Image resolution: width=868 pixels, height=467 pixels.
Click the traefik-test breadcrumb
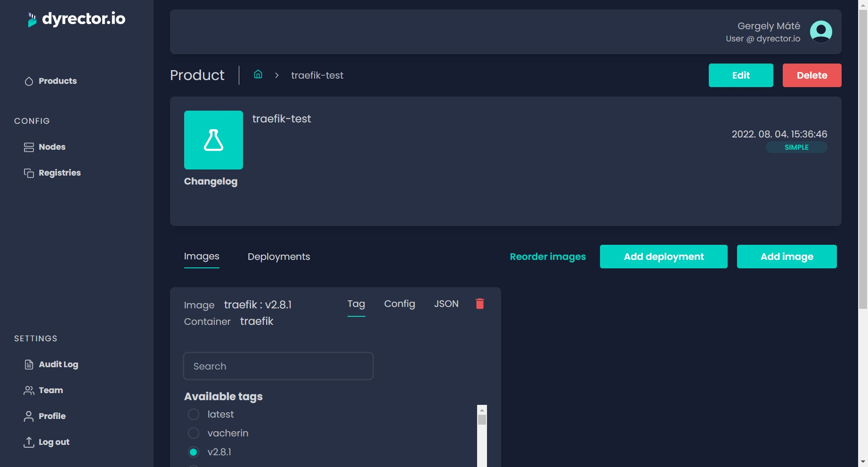pos(317,75)
